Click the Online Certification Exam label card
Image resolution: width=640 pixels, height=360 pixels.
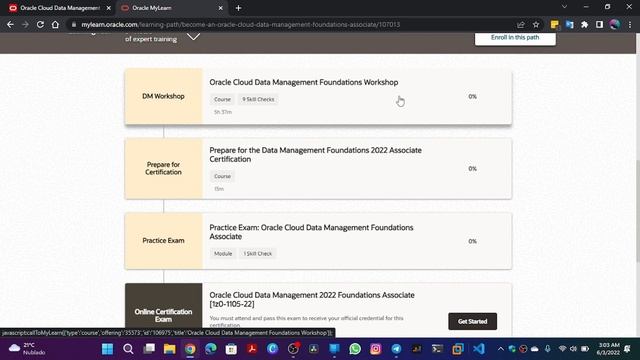(163, 310)
